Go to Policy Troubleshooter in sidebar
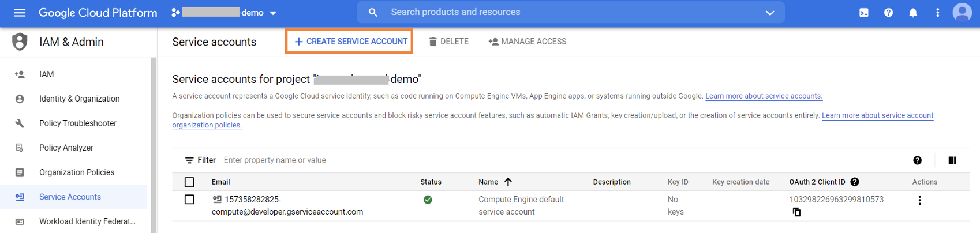The height and width of the screenshot is (233, 980). (77, 123)
